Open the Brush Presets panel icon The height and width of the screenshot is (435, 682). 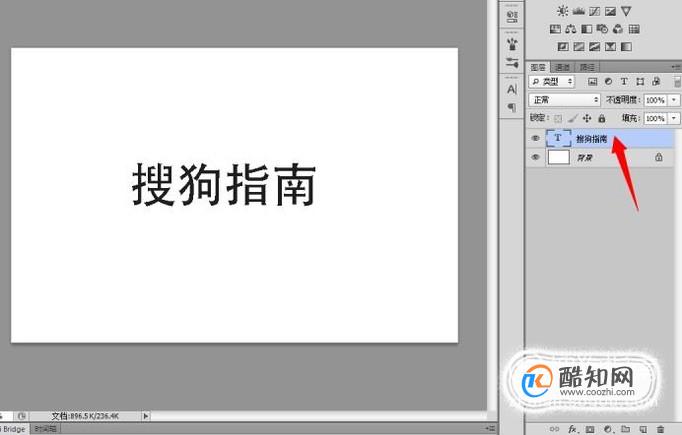(512, 63)
